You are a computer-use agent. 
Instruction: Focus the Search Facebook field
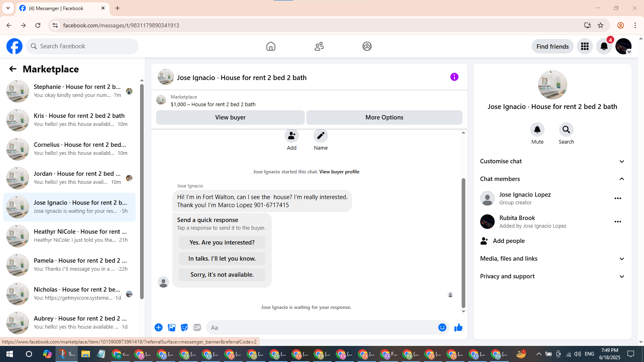tap(82, 46)
